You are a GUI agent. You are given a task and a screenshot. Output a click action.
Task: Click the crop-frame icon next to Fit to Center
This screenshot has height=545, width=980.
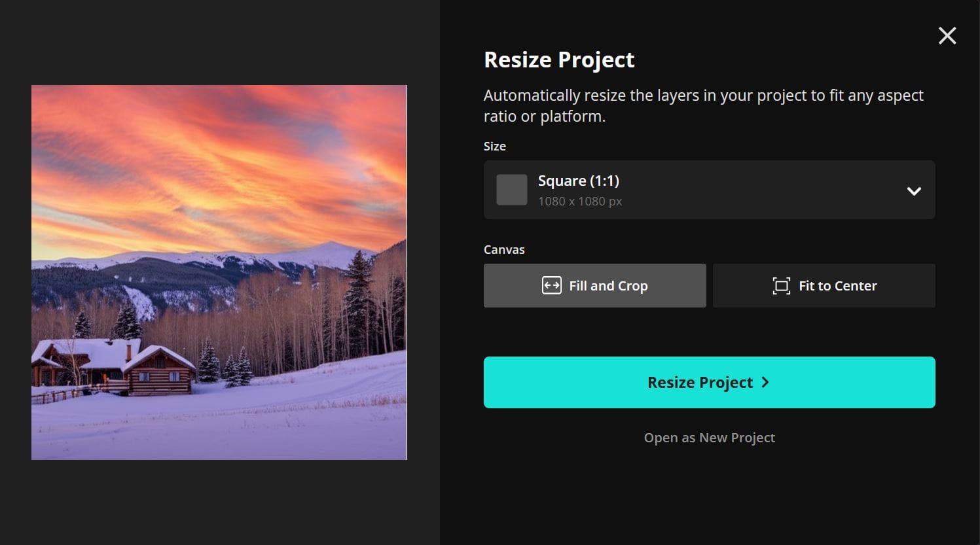(781, 286)
